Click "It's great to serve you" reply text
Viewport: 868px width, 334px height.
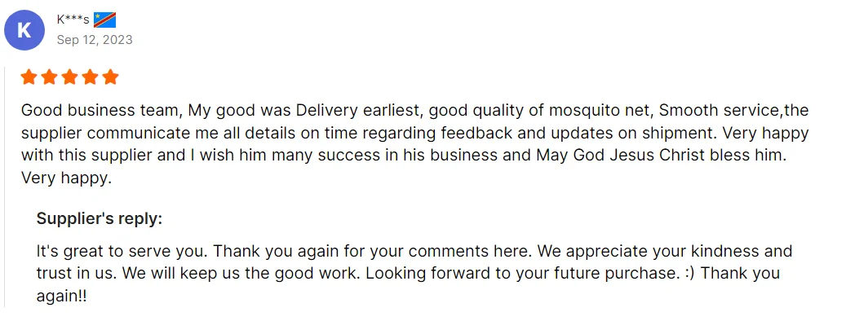(x=120, y=251)
